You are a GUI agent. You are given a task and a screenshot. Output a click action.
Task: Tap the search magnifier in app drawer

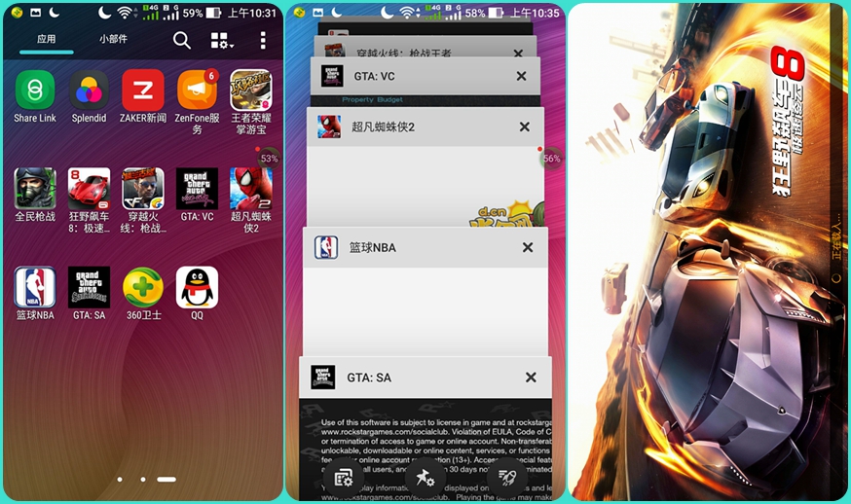(x=182, y=40)
